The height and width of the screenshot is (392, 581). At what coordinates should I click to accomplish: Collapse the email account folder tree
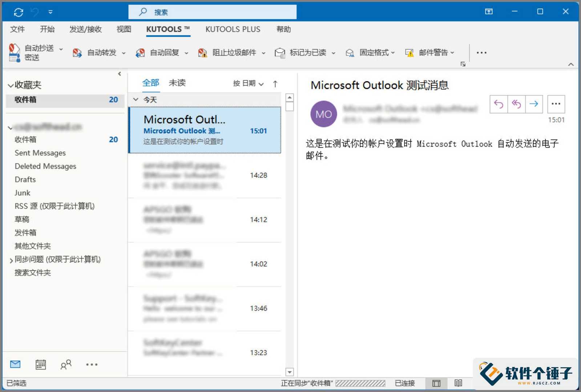coord(10,127)
